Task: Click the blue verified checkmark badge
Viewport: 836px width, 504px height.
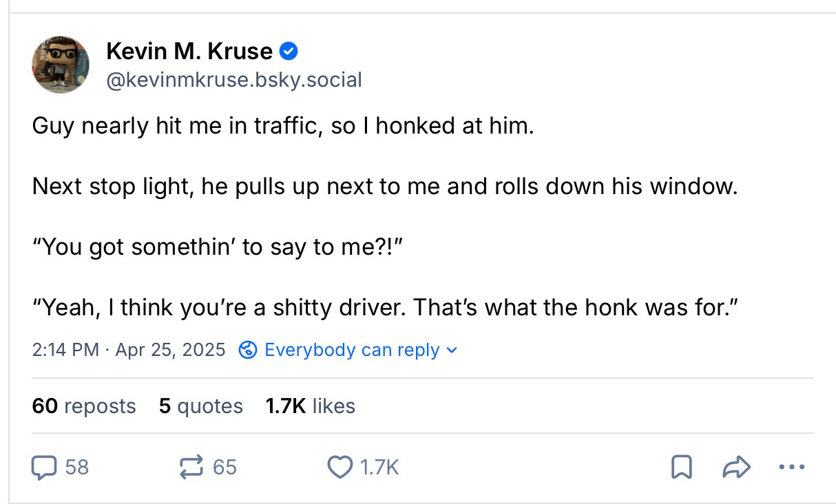Action: coord(289,51)
